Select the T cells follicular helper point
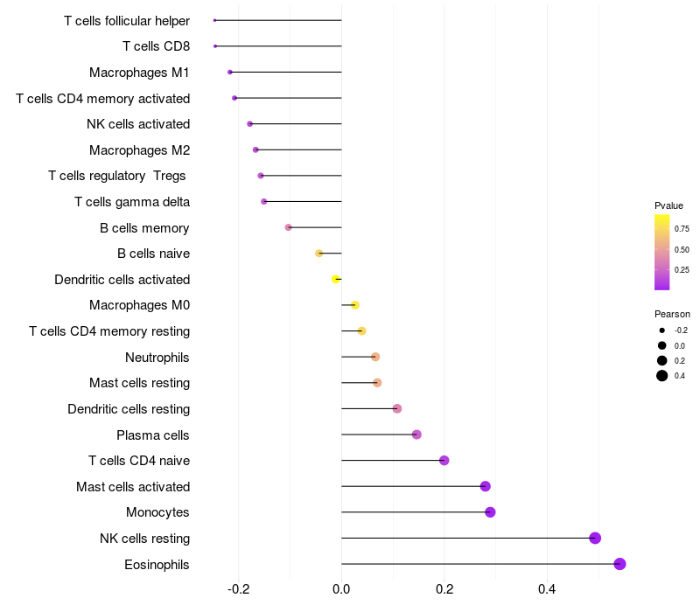 pyautogui.click(x=214, y=20)
